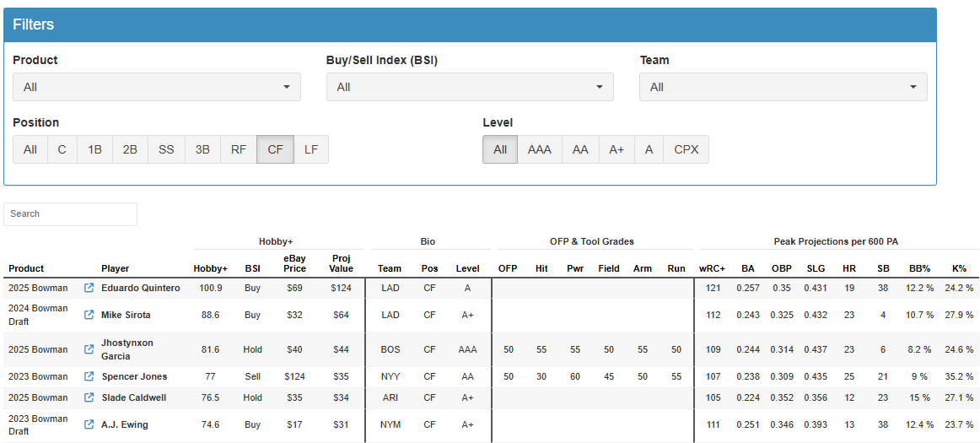Sort by Player column header
The width and height of the screenshot is (980, 443).
tap(115, 268)
